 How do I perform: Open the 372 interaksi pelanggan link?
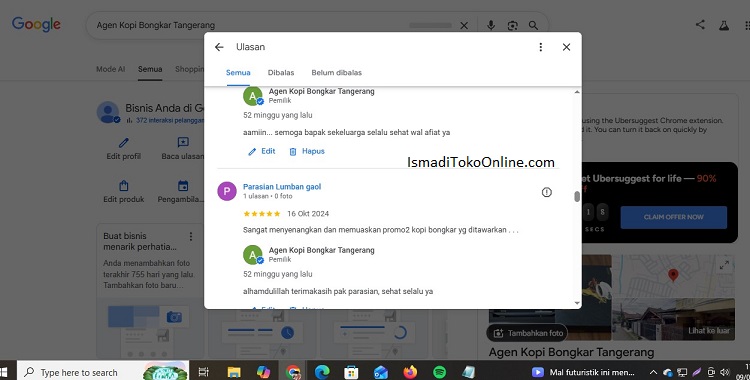170,120
